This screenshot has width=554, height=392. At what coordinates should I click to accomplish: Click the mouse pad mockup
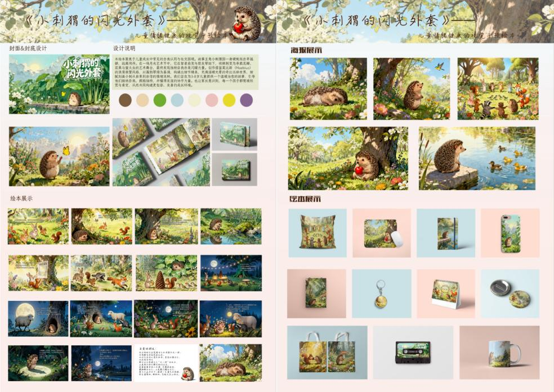point(381,233)
